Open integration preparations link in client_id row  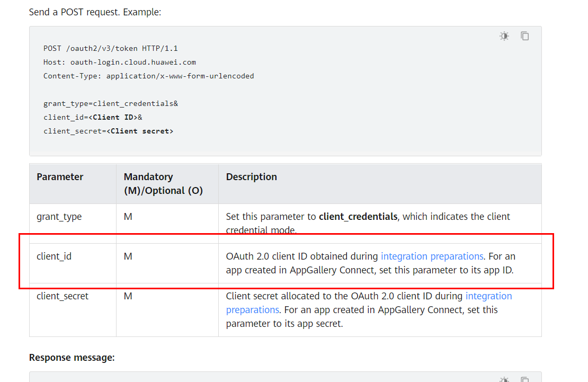[432, 256]
